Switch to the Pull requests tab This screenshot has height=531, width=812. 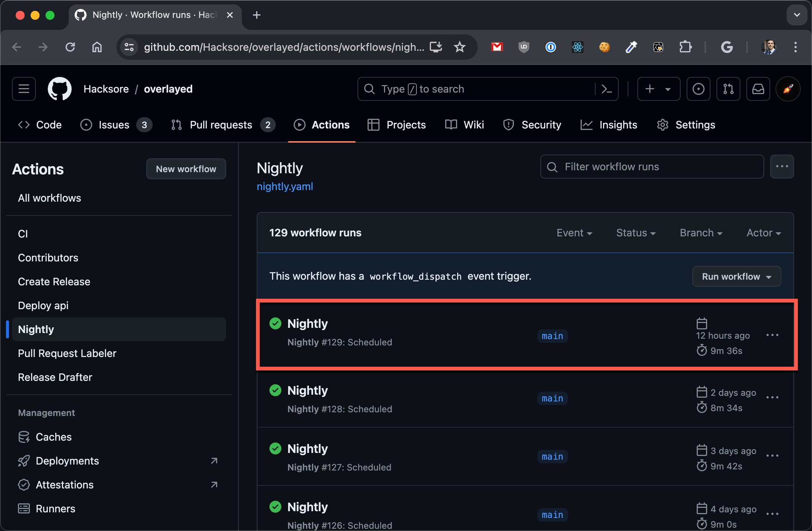point(223,125)
